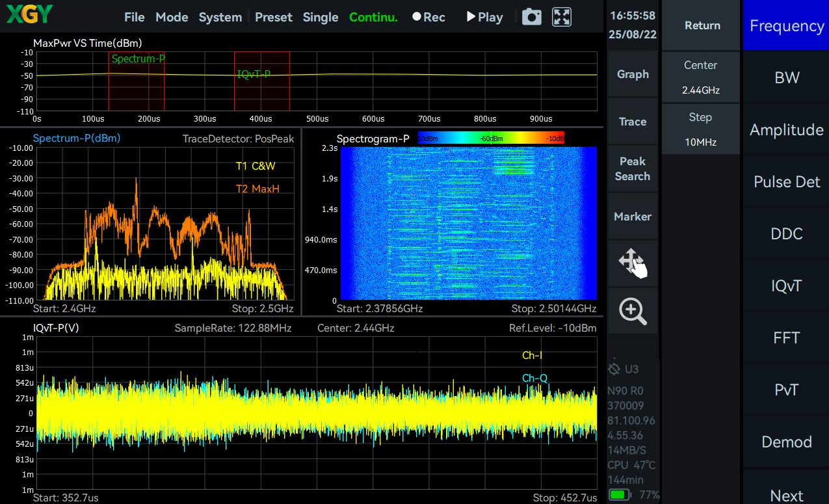Open the Marker side menu
The image size is (829, 504).
click(633, 217)
